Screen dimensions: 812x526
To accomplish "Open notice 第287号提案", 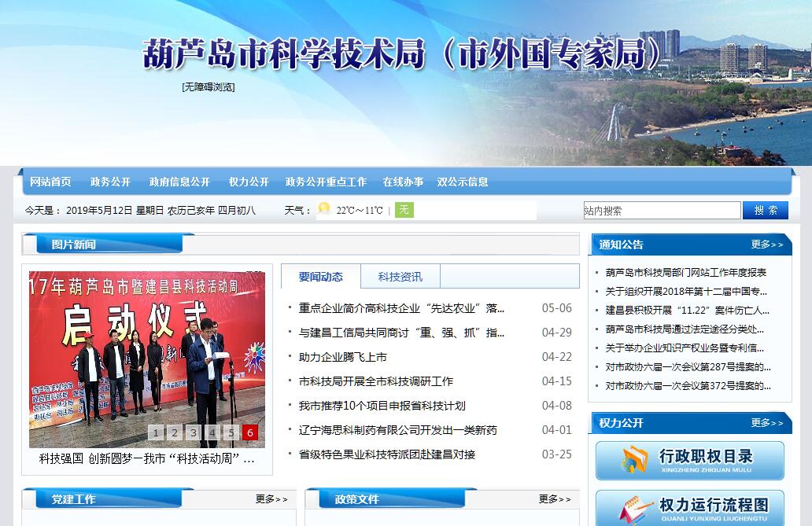I will tap(688, 367).
